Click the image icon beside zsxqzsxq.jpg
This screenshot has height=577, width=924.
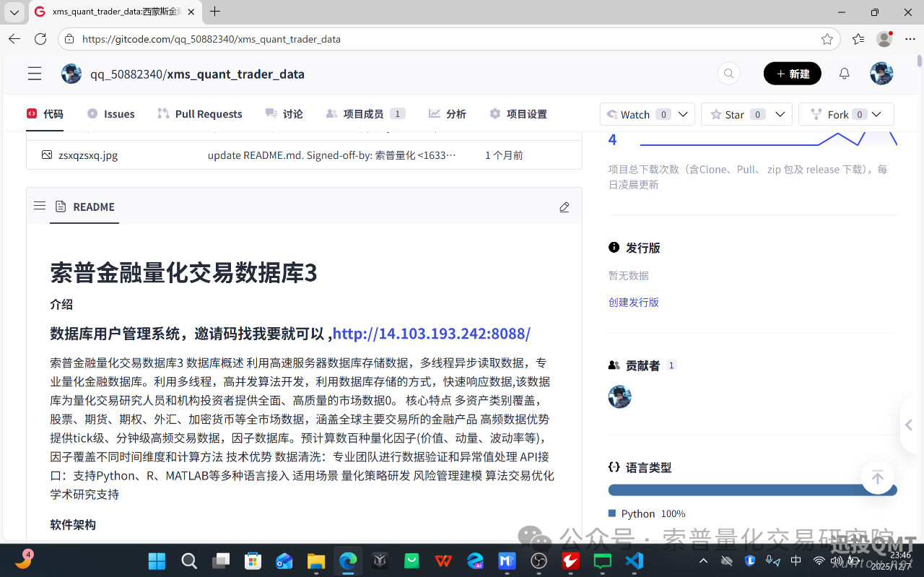point(46,155)
